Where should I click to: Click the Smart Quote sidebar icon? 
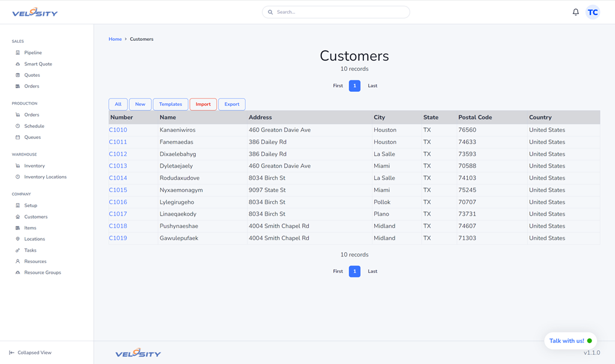click(x=17, y=64)
